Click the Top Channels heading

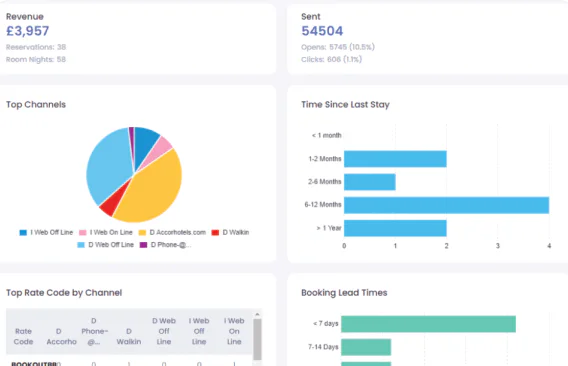[36, 105]
